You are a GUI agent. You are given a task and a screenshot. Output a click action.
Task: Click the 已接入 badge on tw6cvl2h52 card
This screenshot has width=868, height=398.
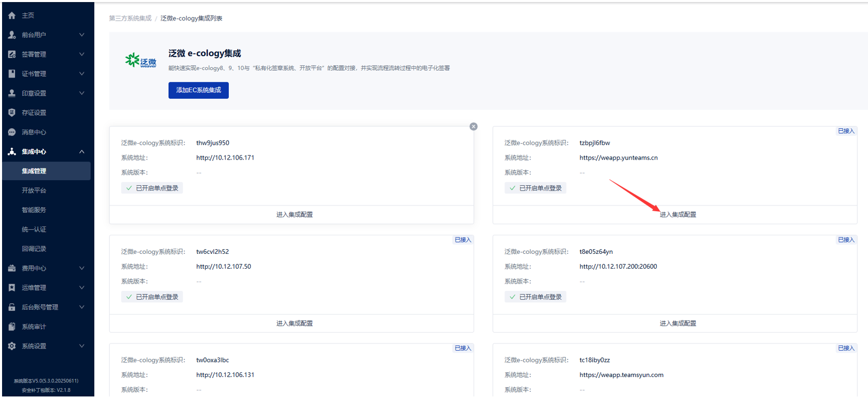463,240
